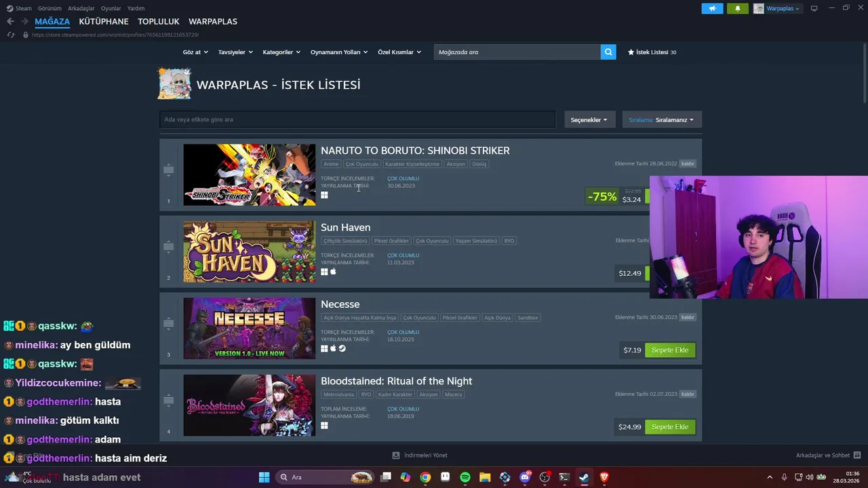Click the macOS platform icon under Sun Haven
Image resolution: width=868 pixels, height=488 pixels.
(333, 272)
